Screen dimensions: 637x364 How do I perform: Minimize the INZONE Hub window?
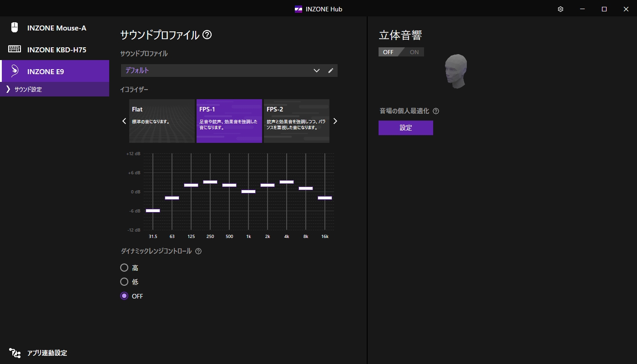point(582,9)
